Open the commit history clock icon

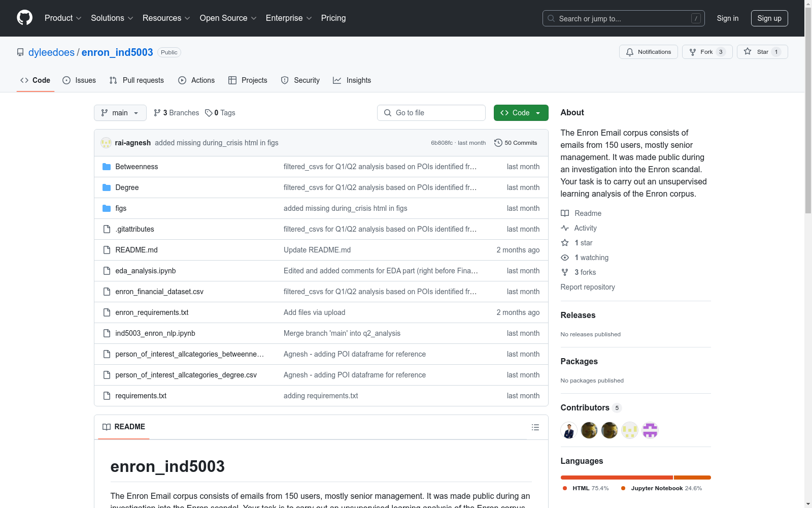(x=498, y=143)
